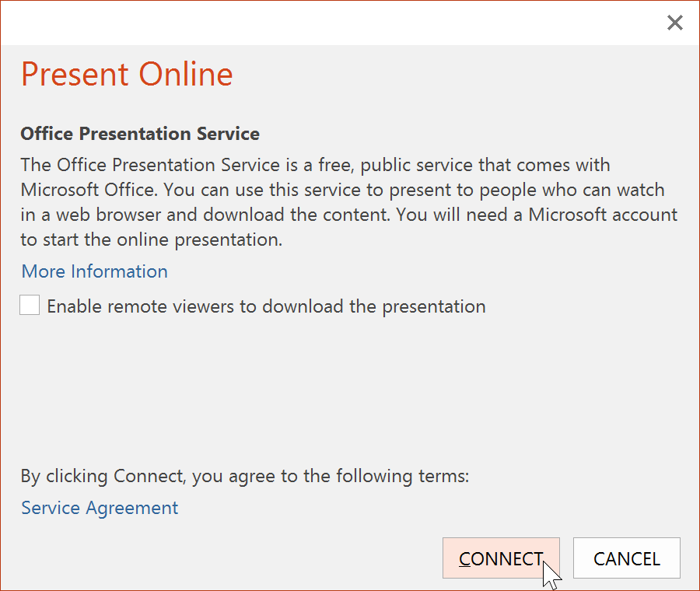Enable remote viewers to download the presentation
700x591 pixels.
(x=29, y=305)
